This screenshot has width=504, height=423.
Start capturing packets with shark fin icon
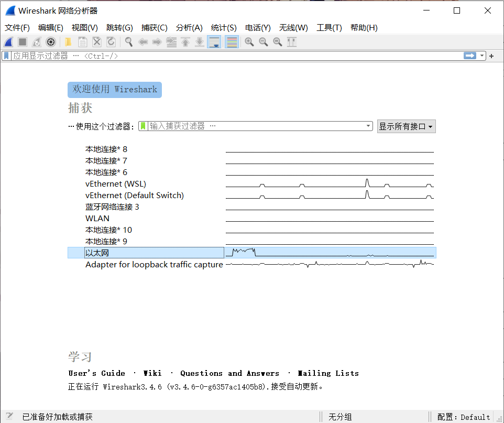point(9,42)
